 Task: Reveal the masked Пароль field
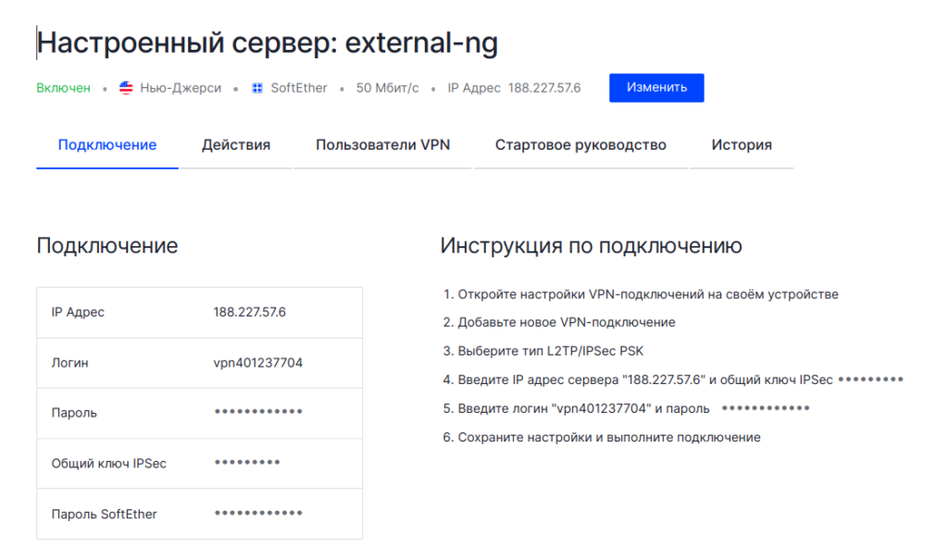pos(257,413)
